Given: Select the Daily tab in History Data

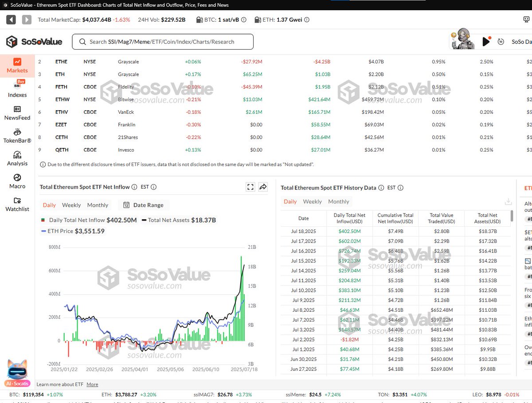Looking at the screenshot, I should [x=290, y=201].
